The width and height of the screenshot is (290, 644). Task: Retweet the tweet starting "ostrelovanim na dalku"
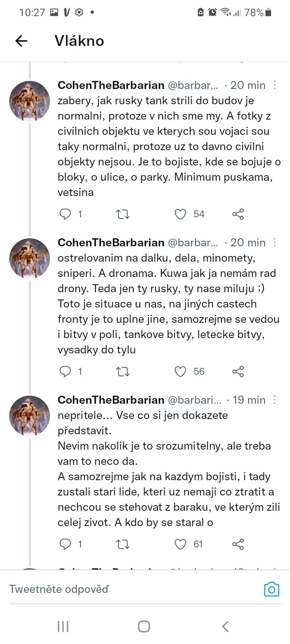click(x=123, y=372)
